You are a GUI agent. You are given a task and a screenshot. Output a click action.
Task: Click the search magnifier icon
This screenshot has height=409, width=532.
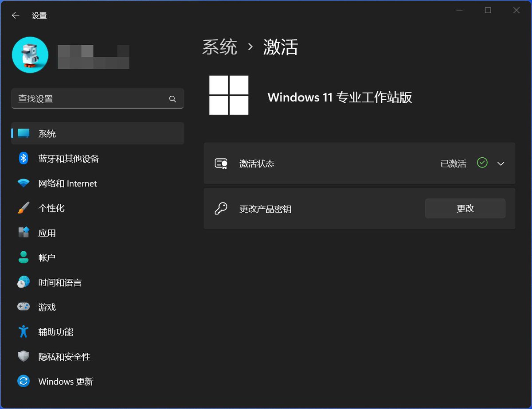coord(172,99)
